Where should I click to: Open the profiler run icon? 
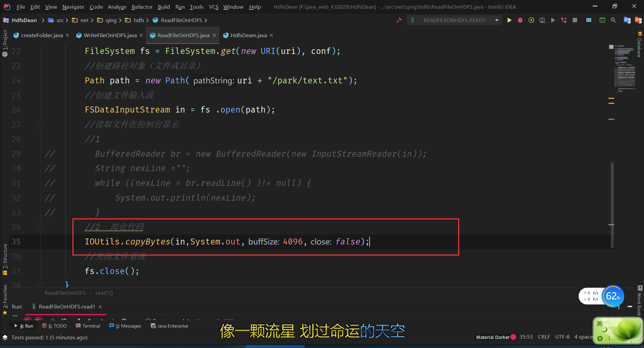click(542, 20)
